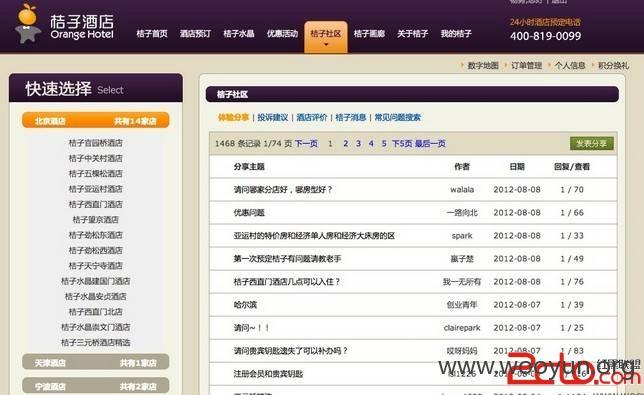
Task: Go to next page with 下一页
Action: pos(306,143)
